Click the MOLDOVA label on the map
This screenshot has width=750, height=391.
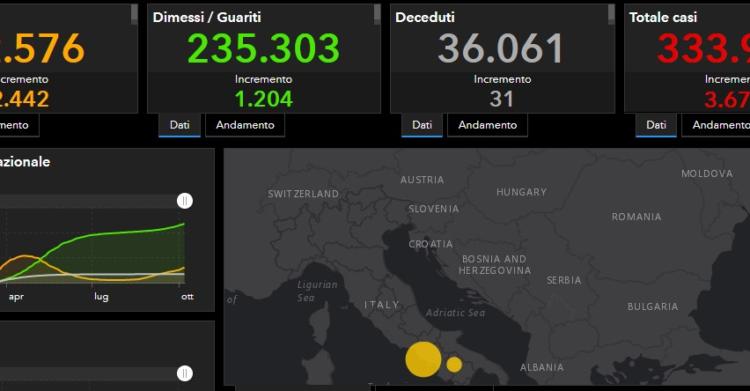(707, 174)
